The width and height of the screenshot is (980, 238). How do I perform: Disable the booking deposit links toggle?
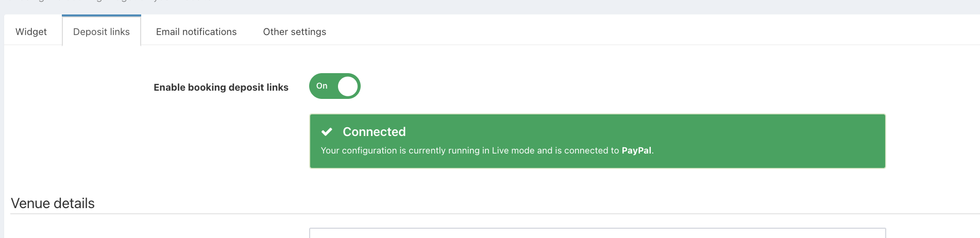(335, 86)
